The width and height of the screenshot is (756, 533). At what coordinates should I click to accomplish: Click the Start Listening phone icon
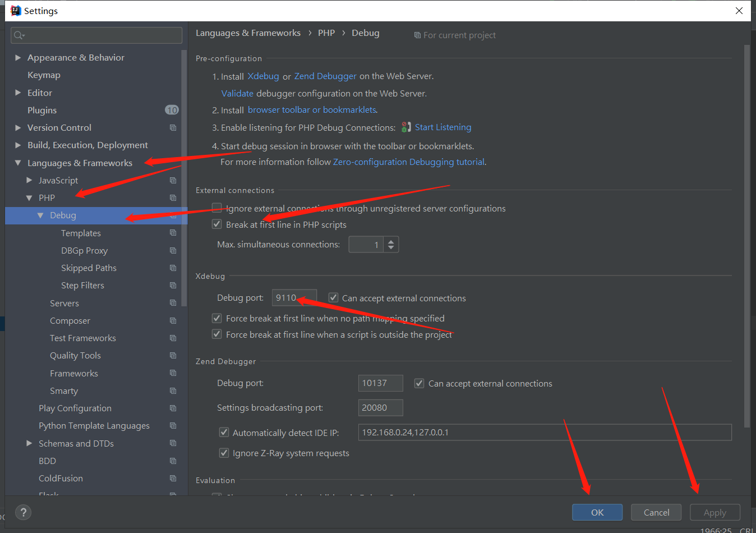coord(407,127)
